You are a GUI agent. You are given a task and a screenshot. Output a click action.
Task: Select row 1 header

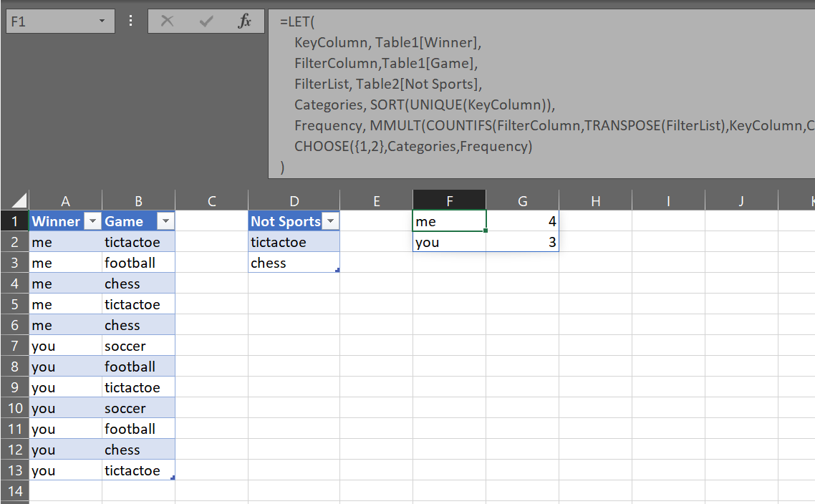[x=14, y=221]
